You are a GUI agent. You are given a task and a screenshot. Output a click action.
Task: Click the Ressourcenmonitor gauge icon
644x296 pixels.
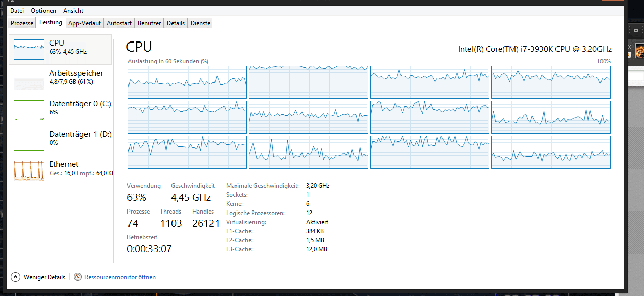78,277
